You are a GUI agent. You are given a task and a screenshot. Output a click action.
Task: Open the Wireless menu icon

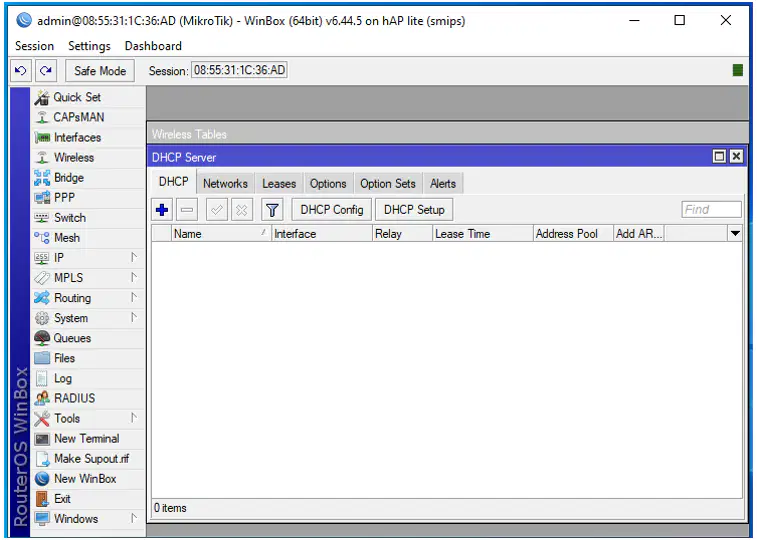(x=42, y=158)
